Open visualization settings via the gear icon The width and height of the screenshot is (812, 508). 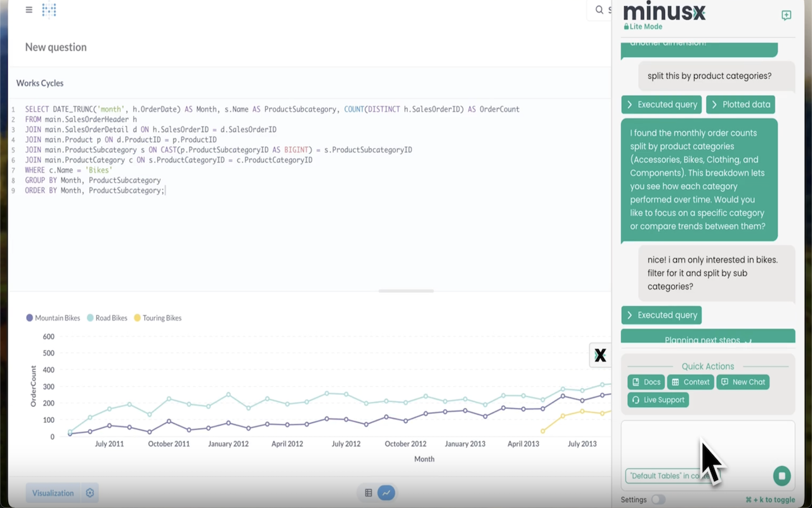pos(89,492)
